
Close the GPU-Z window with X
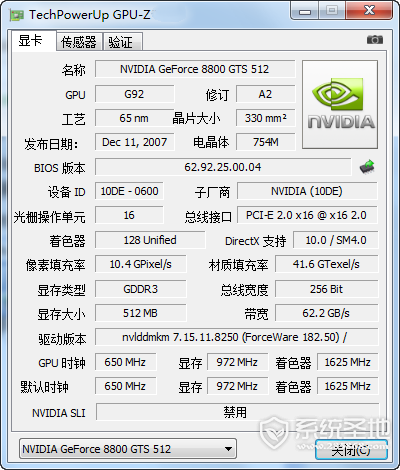[369, 11]
